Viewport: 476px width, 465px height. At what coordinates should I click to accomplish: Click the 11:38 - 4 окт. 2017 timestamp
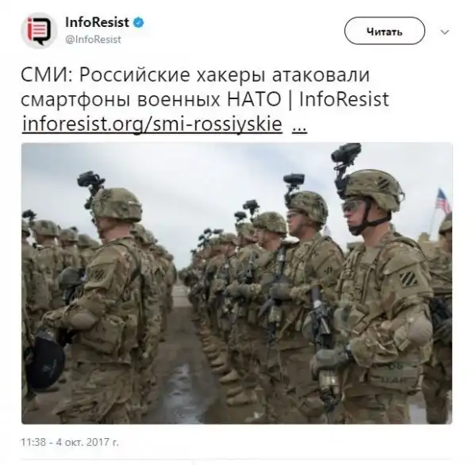click(70, 442)
